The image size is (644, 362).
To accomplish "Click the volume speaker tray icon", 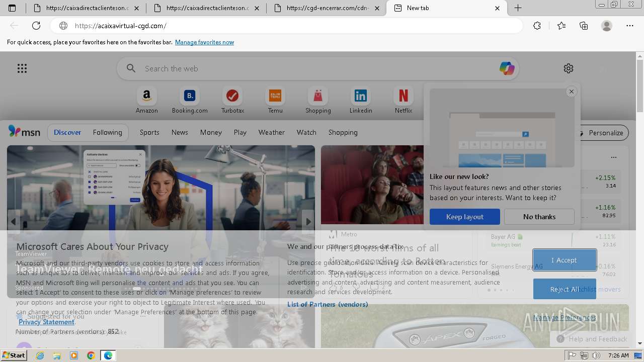I will [x=596, y=355].
